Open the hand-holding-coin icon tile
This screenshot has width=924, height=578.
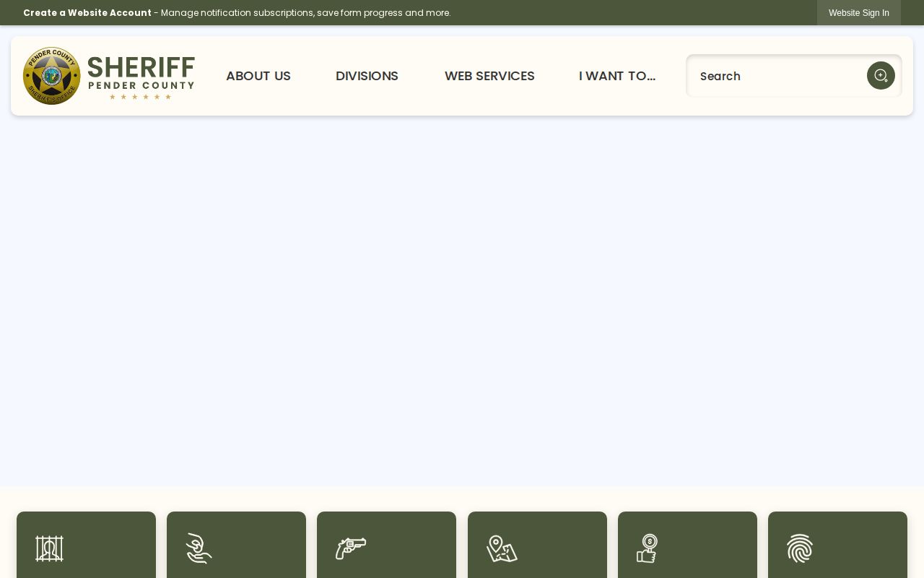[x=199, y=548]
